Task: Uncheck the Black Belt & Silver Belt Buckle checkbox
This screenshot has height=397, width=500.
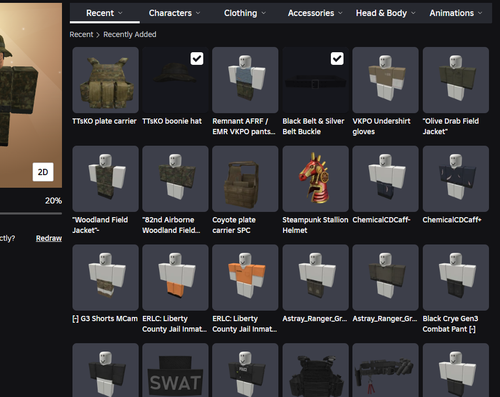Action: tap(337, 59)
